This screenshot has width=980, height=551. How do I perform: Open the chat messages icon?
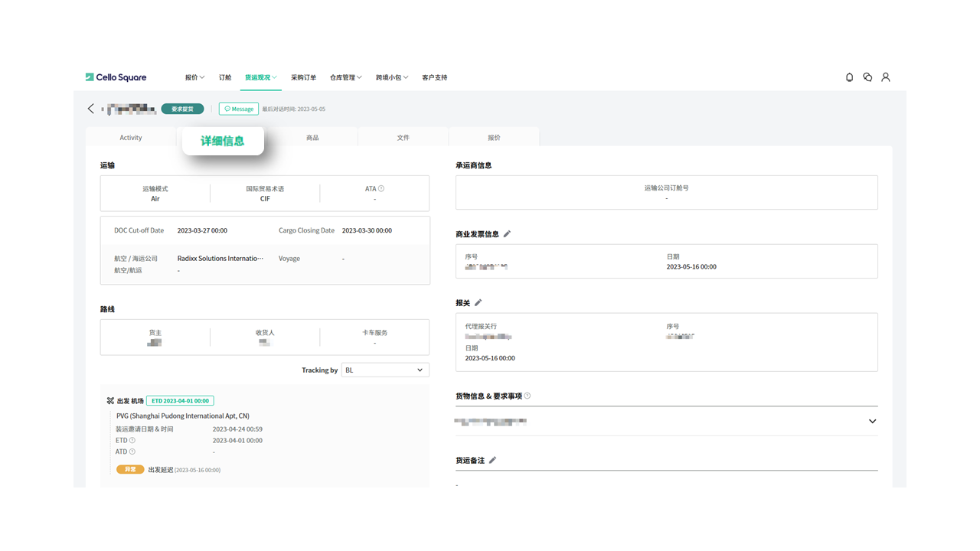(867, 77)
